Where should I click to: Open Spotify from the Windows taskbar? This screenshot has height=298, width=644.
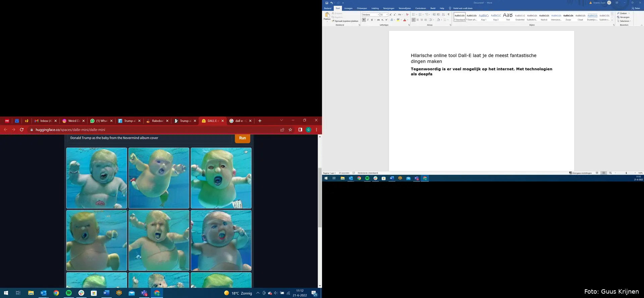tap(69, 293)
